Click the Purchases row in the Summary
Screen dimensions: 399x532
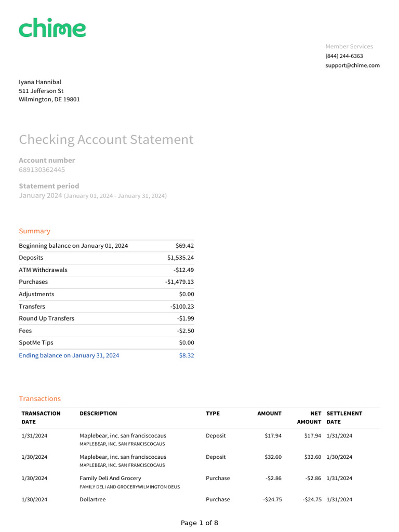(x=33, y=282)
